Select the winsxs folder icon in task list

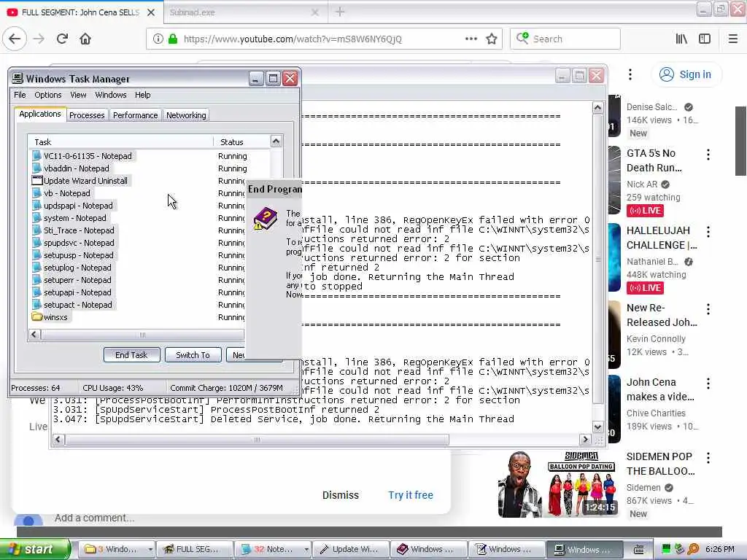[x=37, y=316]
